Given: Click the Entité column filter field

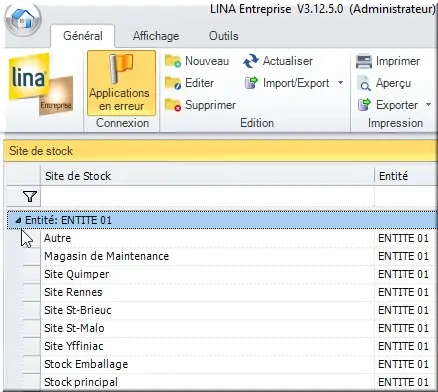Looking at the screenshot, I should click(406, 196).
